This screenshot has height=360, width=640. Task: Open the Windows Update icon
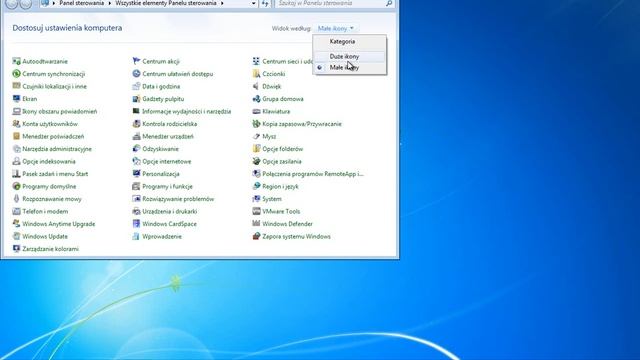tap(16, 236)
